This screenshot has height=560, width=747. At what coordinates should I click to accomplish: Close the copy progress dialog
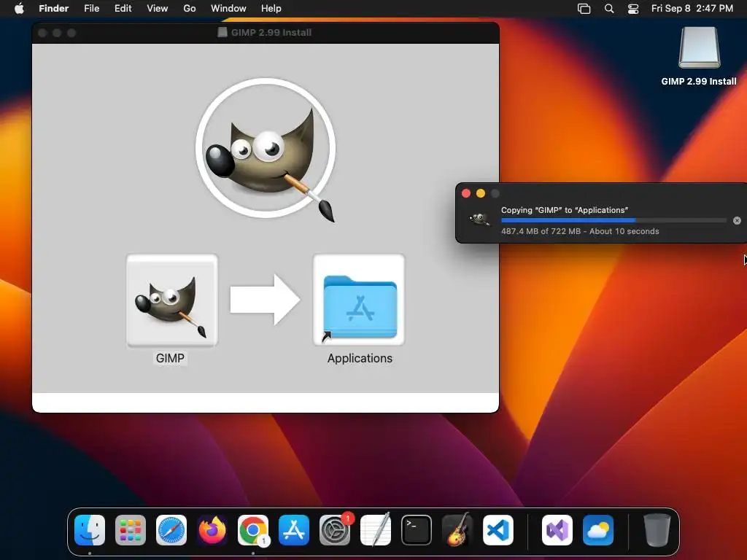[466, 193]
